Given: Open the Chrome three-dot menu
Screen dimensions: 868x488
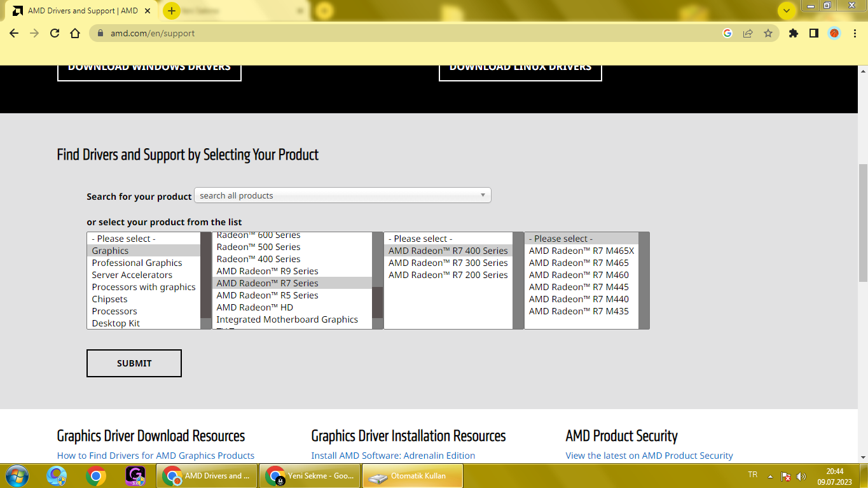Looking at the screenshot, I should [x=854, y=33].
